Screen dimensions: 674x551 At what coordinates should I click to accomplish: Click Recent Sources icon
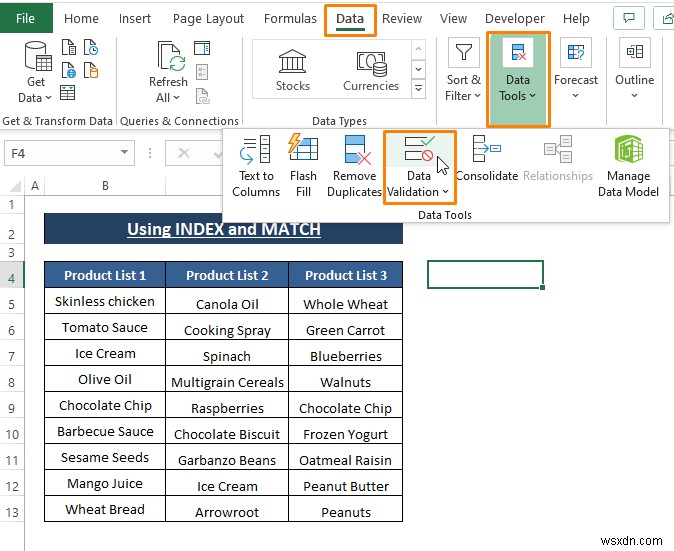(x=91, y=47)
